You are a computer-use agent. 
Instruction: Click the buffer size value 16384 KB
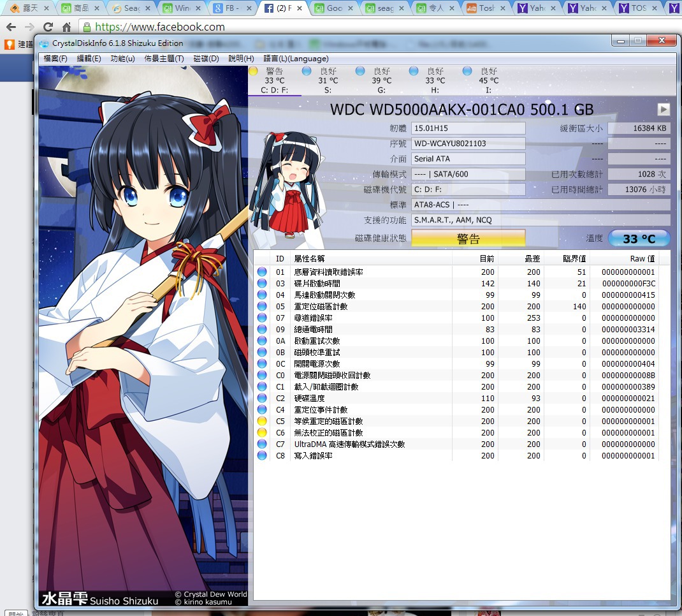pos(639,128)
